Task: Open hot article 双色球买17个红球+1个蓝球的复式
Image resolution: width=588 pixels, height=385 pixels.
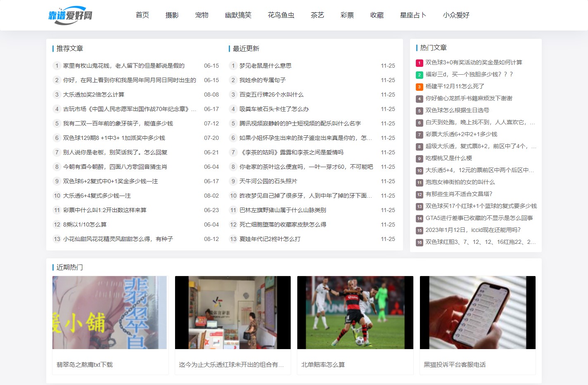Action: pyautogui.click(x=481, y=206)
